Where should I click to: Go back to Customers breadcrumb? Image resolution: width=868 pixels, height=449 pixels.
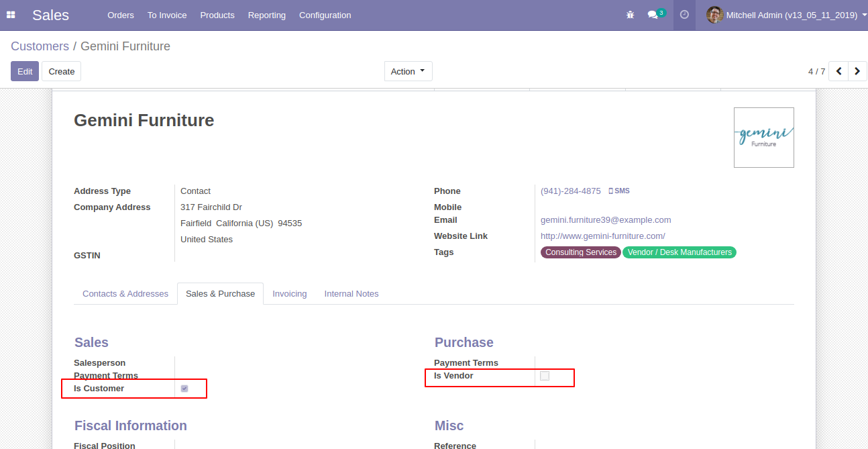point(40,46)
